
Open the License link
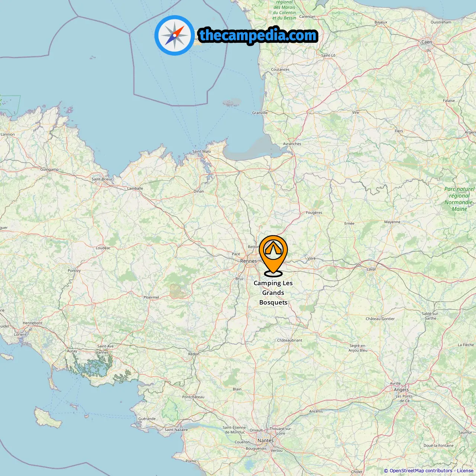point(465,470)
